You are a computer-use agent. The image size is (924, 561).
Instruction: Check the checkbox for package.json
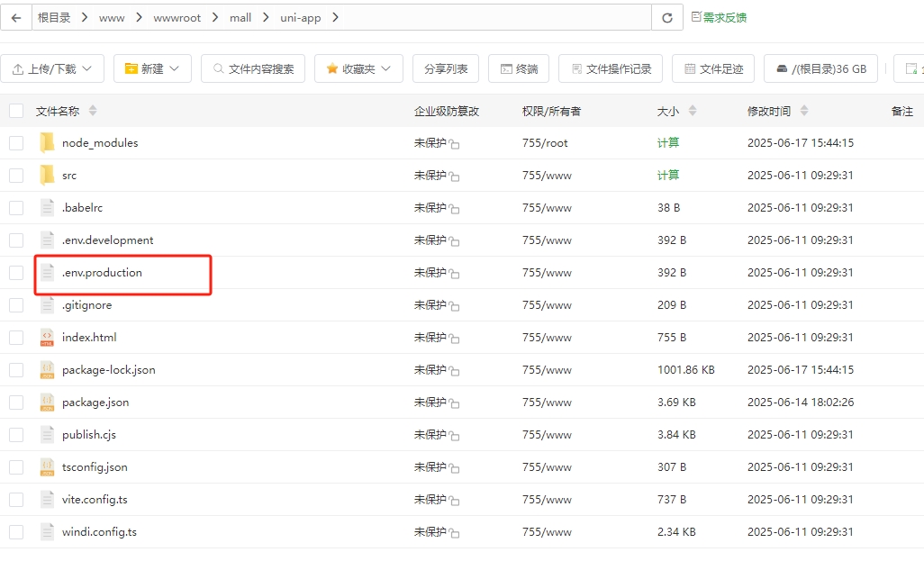tap(15, 402)
